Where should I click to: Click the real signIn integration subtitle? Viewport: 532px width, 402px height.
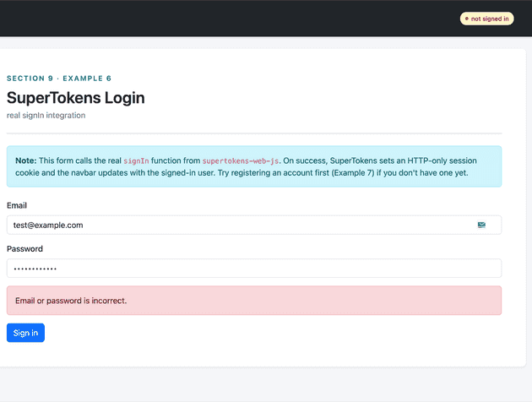pos(46,116)
